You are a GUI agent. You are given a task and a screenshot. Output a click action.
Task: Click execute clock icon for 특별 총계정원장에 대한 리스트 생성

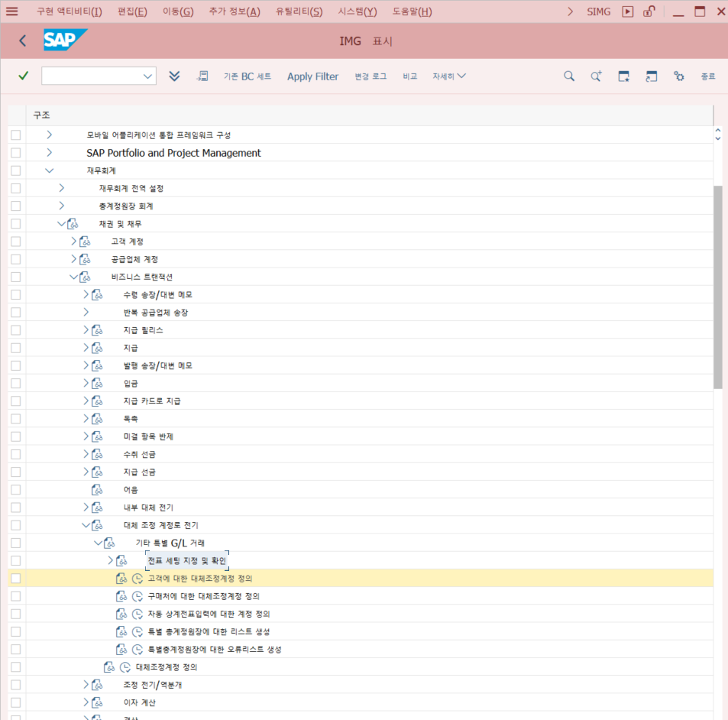[x=138, y=632]
